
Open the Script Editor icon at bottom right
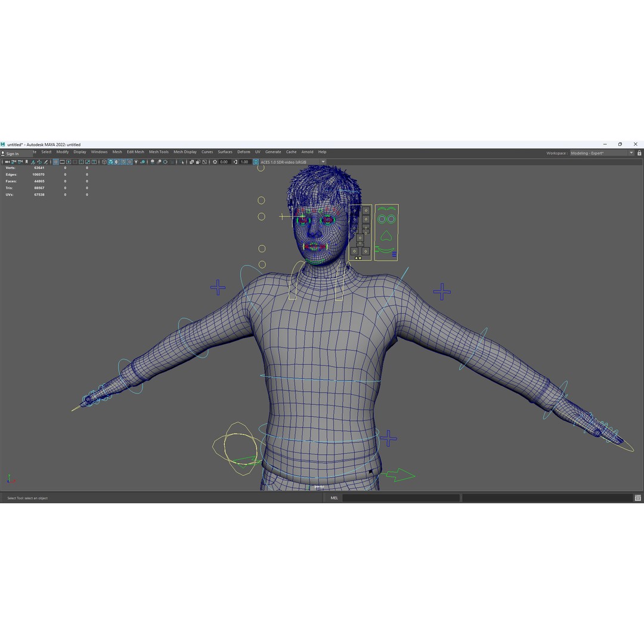pyautogui.click(x=637, y=498)
